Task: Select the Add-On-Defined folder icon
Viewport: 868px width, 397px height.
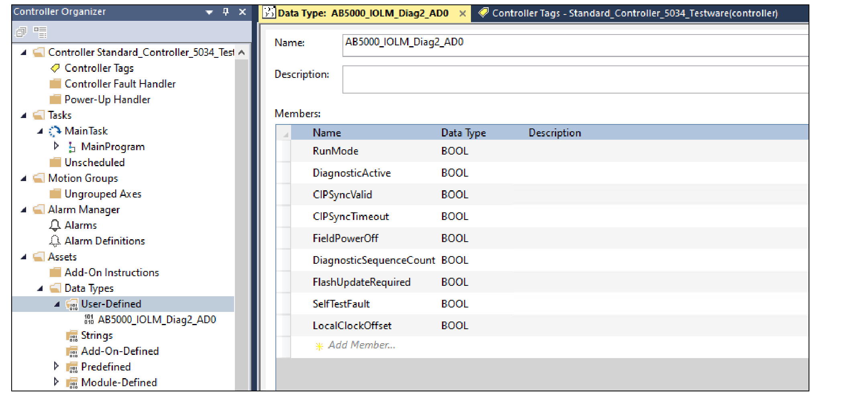Action: coord(72,351)
